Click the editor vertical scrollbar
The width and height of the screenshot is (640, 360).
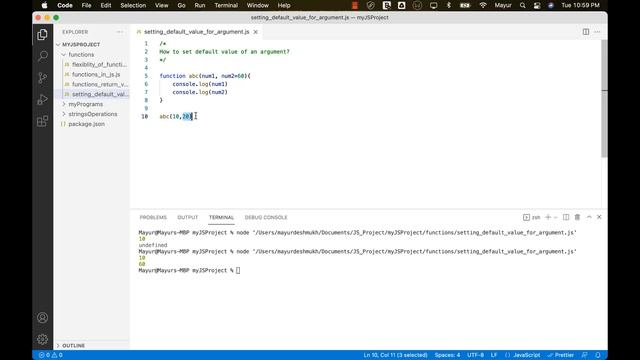pyautogui.click(x=604, y=98)
